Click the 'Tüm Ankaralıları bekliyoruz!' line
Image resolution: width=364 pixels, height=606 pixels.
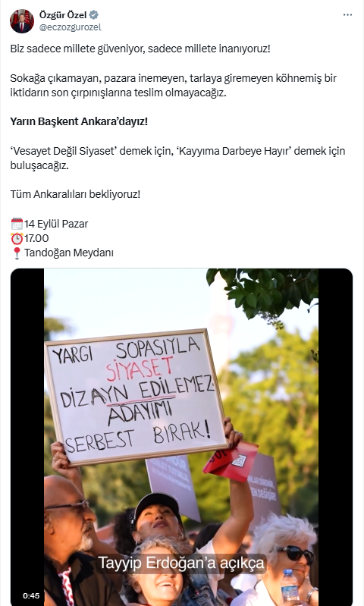pos(75,194)
